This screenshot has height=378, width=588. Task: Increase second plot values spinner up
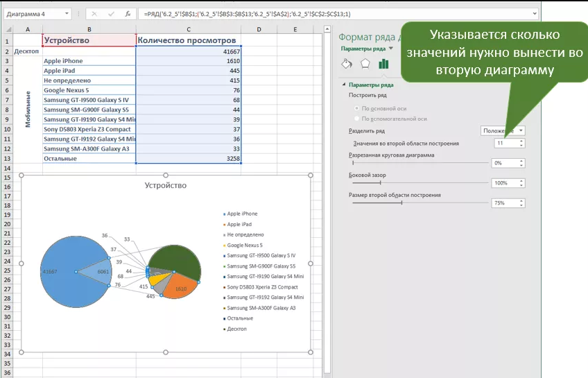pyautogui.click(x=521, y=141)
